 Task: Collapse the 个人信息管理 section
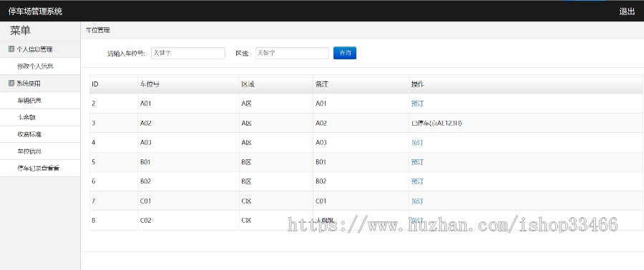click(40, 49)
